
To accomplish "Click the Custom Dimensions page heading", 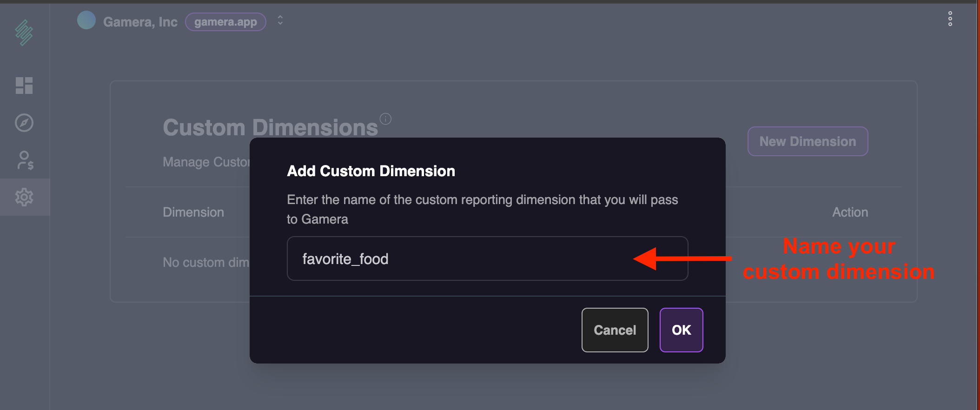I will [270, 127].
